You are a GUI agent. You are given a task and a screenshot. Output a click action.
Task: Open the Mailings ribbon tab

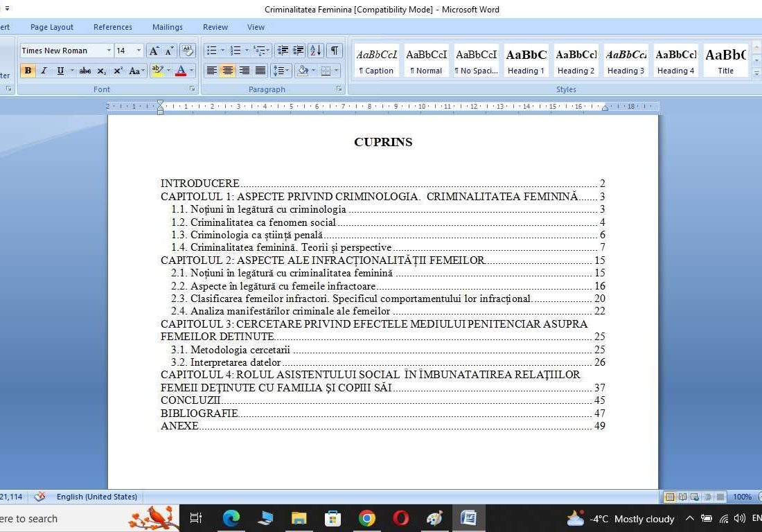click(167, 27)
